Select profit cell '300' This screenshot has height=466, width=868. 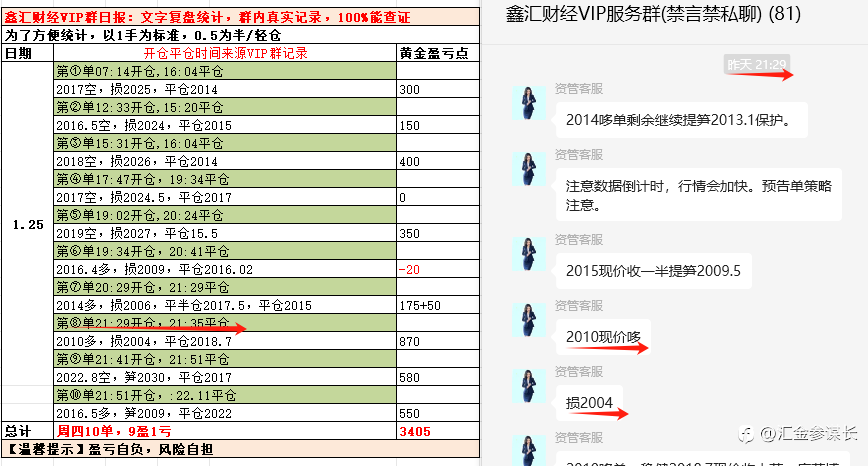click(438, 89)
